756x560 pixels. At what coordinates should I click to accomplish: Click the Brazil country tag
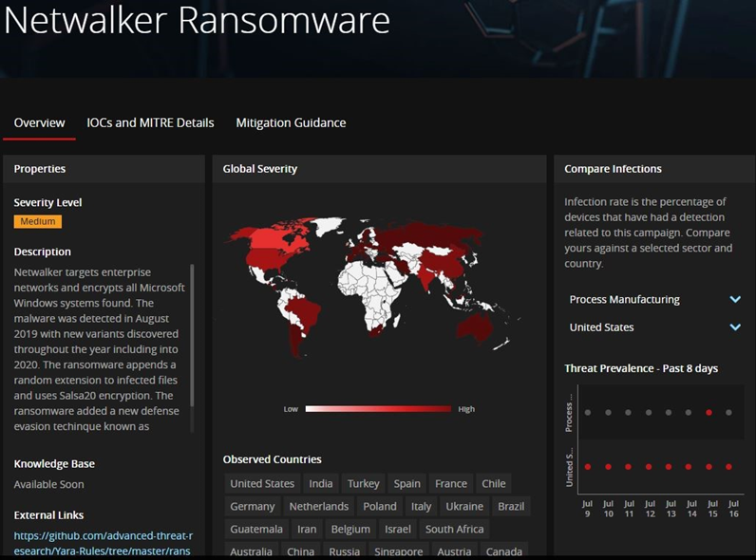click(511, 506)
